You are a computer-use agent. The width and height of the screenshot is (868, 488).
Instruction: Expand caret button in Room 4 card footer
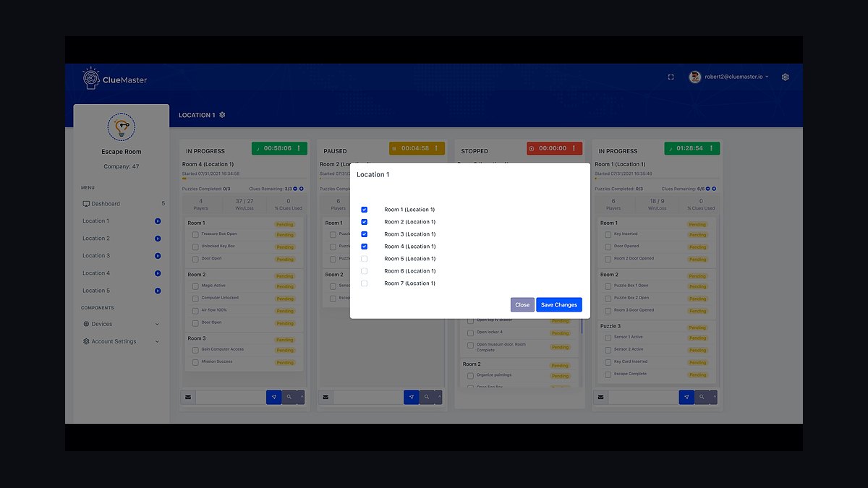pos(301,397)
